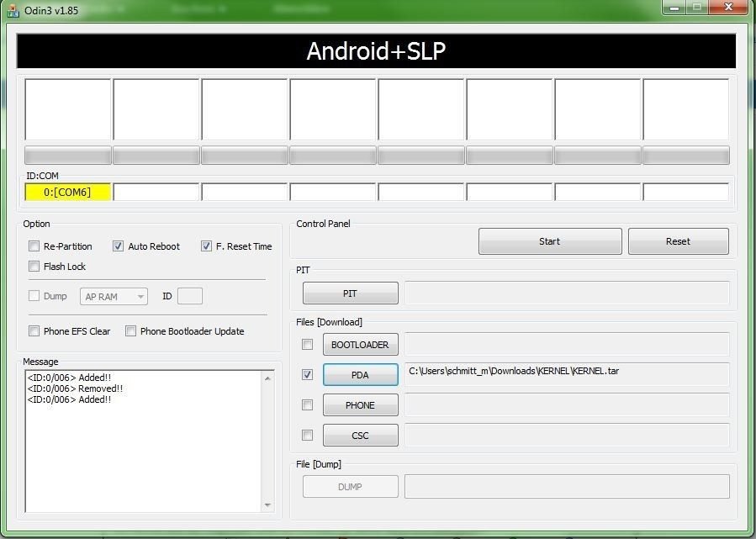Click scroll up arrow in Message log
Screen dimensions: 756x539
tap(268, 378)
